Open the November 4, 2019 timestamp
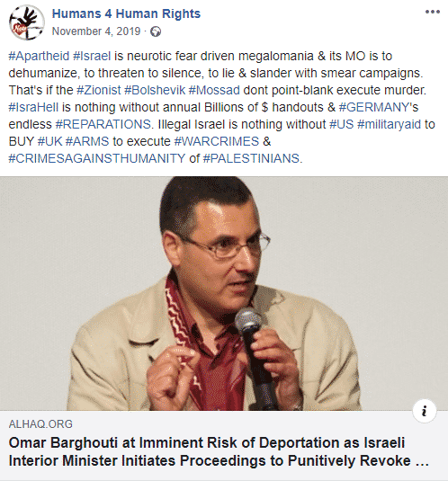448x481 pixels. [96, 31]
